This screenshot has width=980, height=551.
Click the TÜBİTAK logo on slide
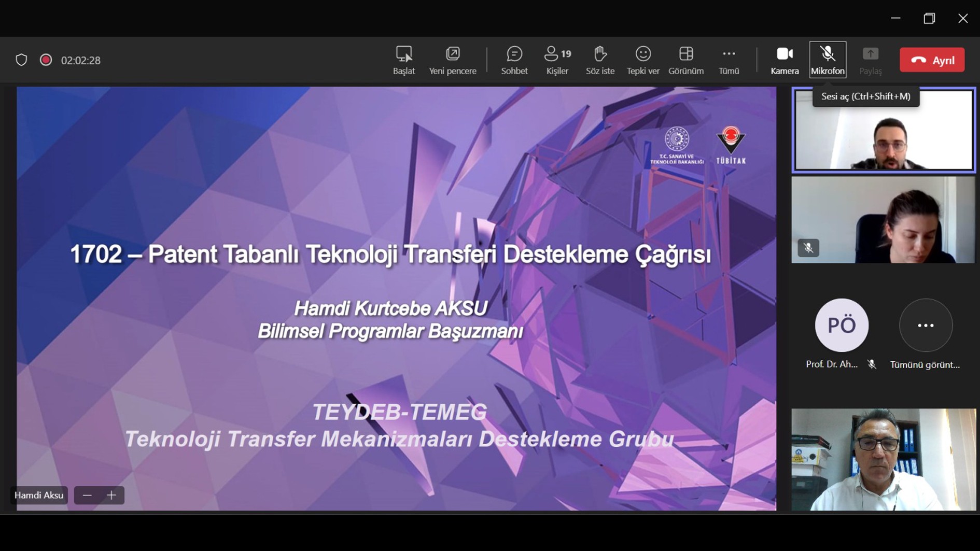pyautogui.click(x=731, y=146)
